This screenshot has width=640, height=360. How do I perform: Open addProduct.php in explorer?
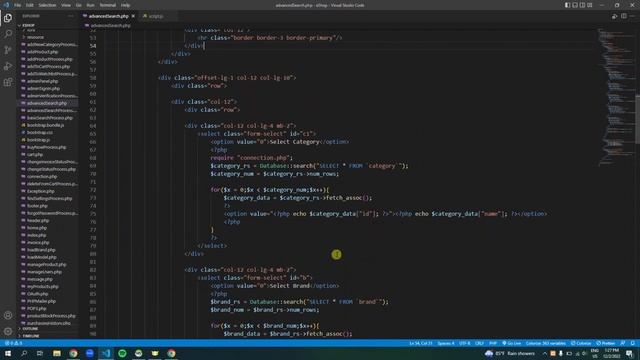pos(42,52)
